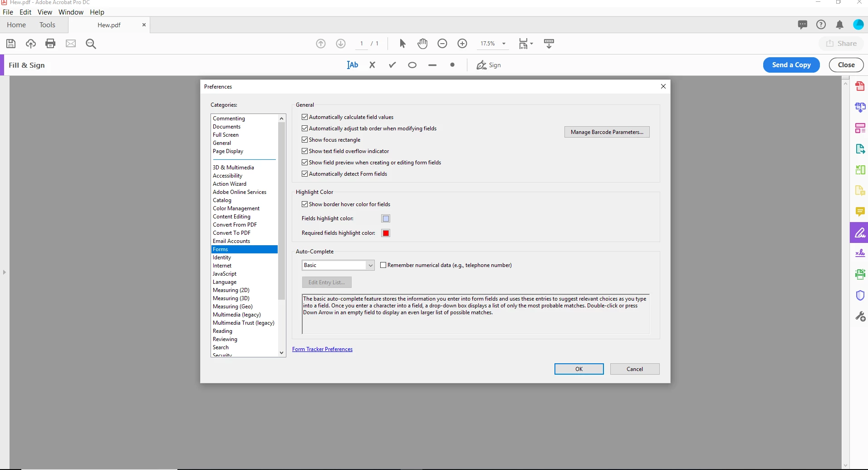This screenshot has width=868, height=470.
Task: Open the Auto-Complete Basic dropdown
Action: [338, 265]
